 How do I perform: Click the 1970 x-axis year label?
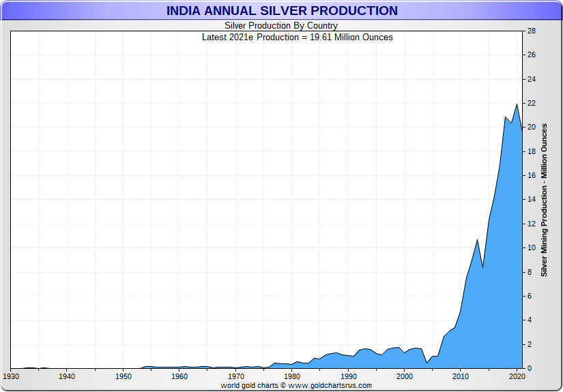point(236,376)
